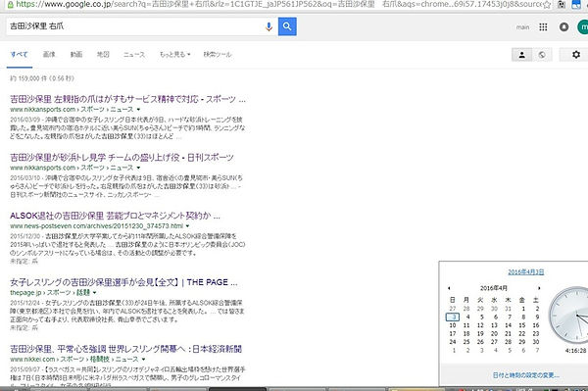Hide personal results with globe icon

pos(542,55)
